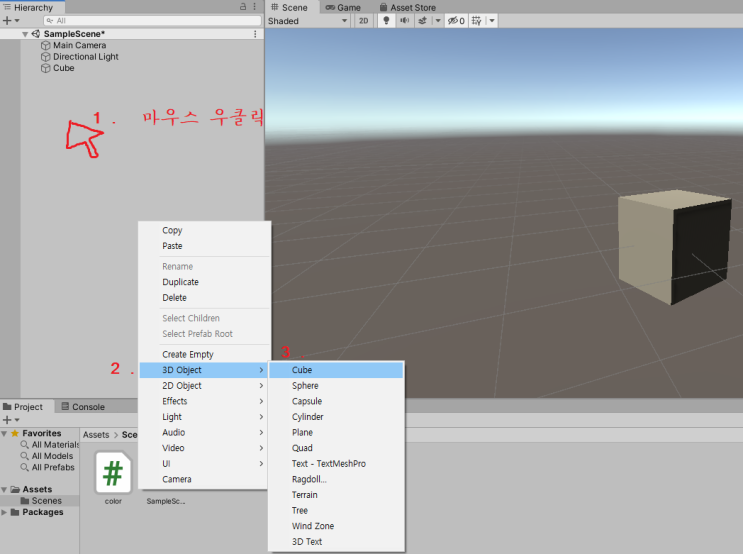Choose Text - TextMeshPro in the submenu
Screen dimensions: 743x554
(336, 464)
